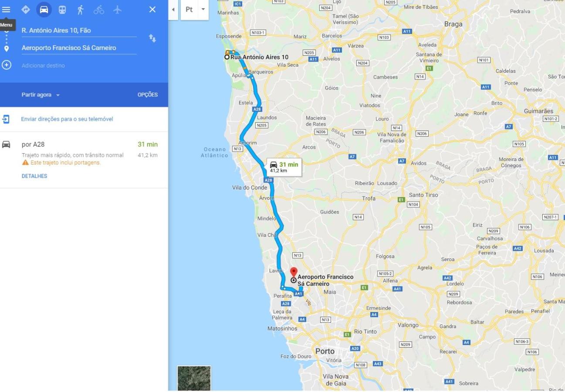Open the Partir agora dropdown
Screen dimensions: 565x392
(x=41, y=95)
